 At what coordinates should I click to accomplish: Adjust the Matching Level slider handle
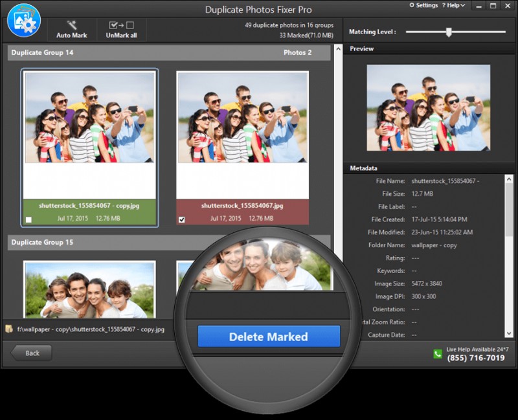tap(449, 32)
